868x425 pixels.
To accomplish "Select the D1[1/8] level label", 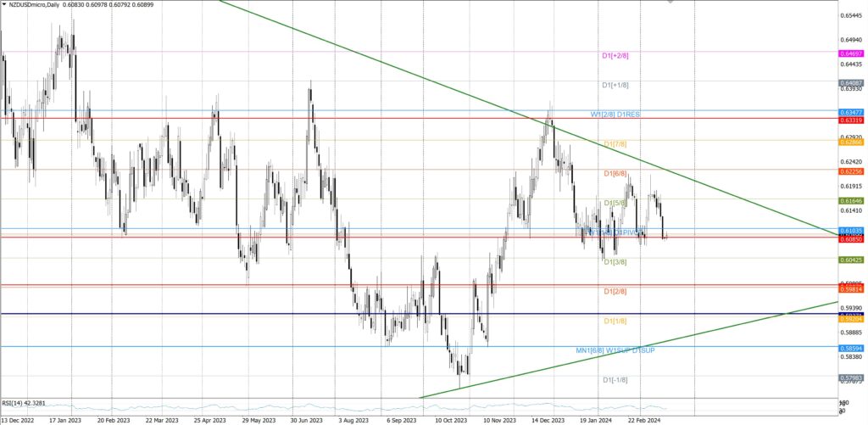I will [615, 321].
